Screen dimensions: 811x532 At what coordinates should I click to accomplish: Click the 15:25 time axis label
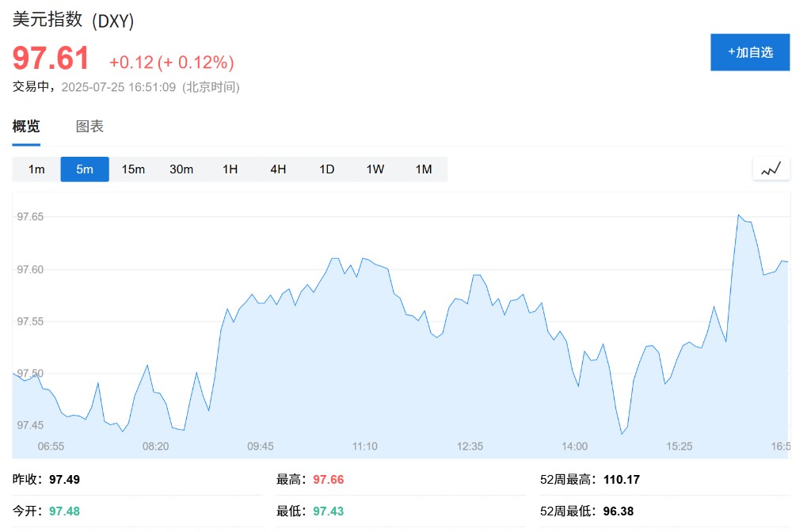pyautogui.click(x=679, y=446)
